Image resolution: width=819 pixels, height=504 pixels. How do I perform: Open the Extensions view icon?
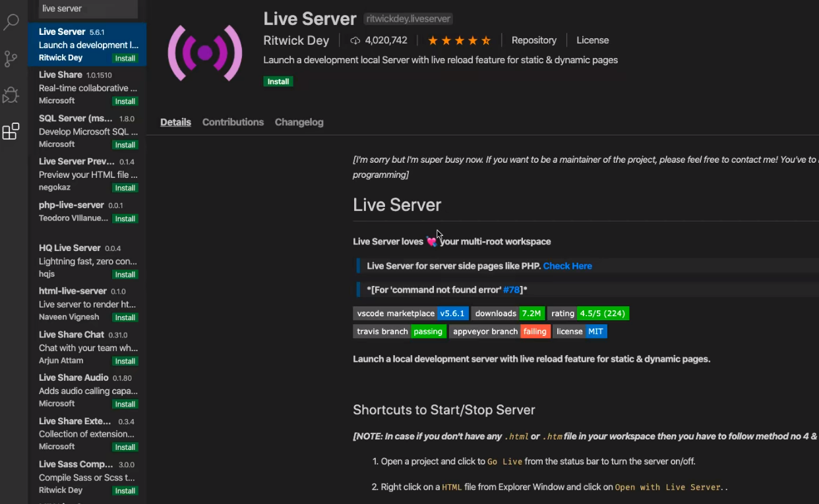pyautogui.click(x=11, y=132)
